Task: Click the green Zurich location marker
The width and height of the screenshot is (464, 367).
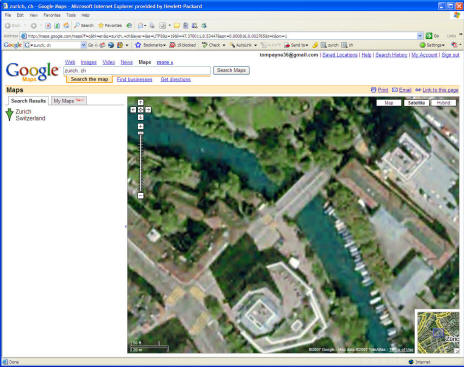Action: [9, 114]
